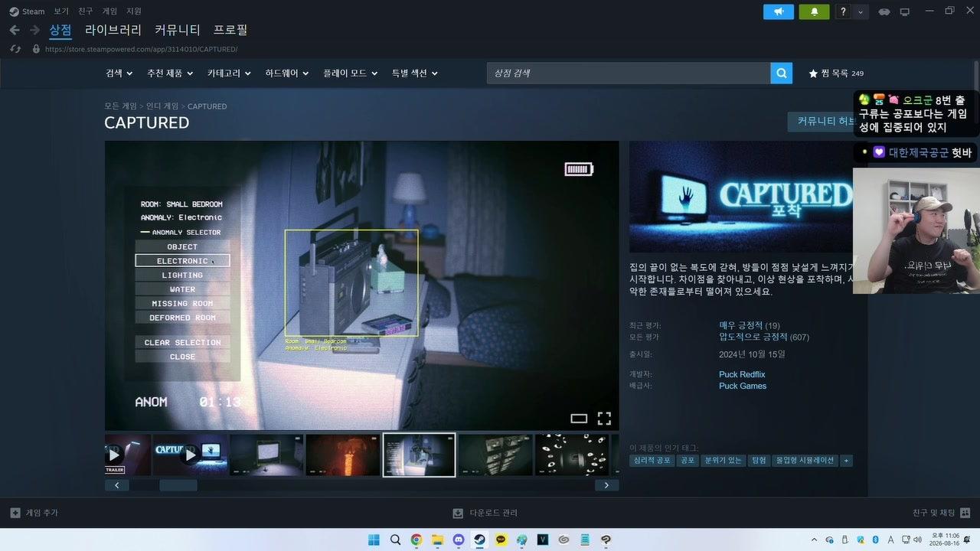Open the green notifications bell
This screenshot has height=551, width=980.
(815, 11)
